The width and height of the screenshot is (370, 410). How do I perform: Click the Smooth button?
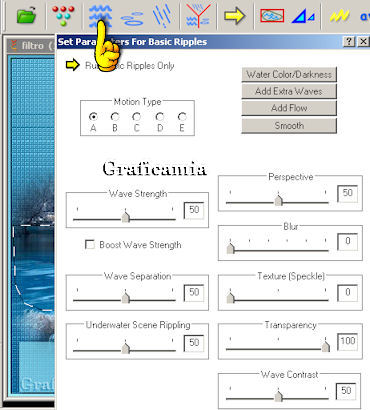click(289, 126)
